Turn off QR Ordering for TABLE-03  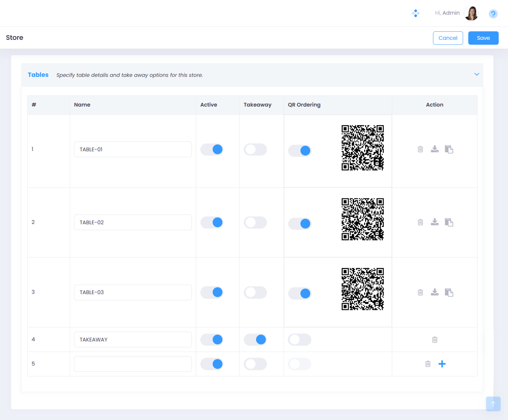[x=299, y=293]
